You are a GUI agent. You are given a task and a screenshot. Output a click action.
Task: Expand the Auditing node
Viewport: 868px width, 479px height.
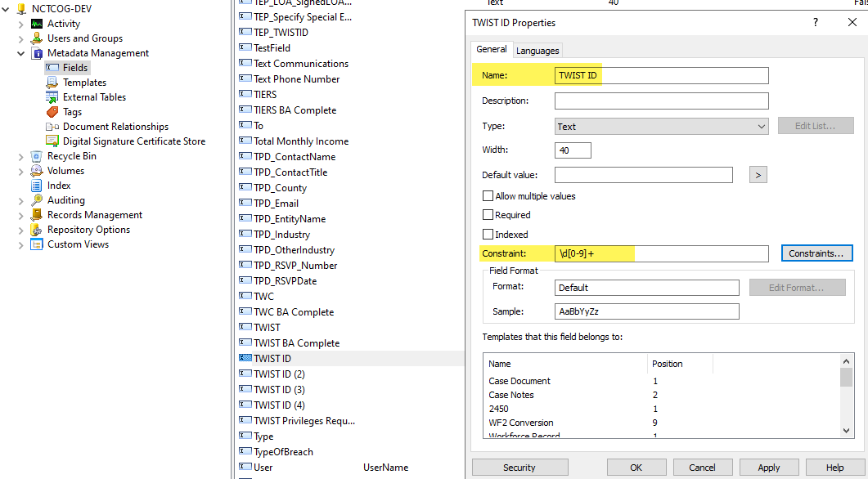(x=20, y=201)
